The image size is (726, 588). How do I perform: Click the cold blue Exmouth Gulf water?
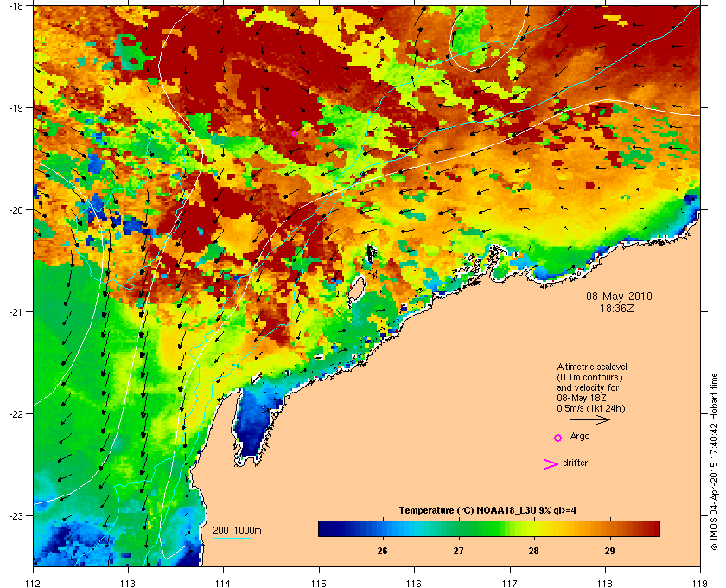click(252, 424)
